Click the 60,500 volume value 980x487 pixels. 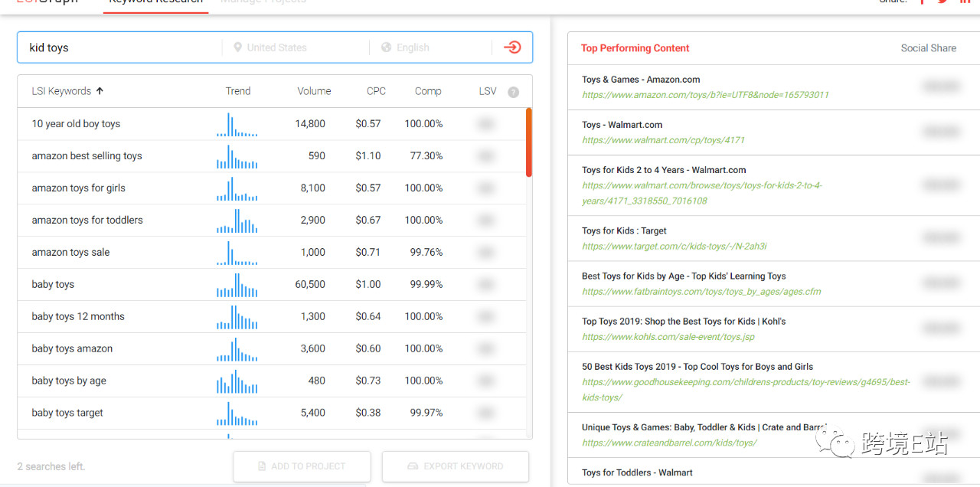pyautogui.click(x=310, y=285)
